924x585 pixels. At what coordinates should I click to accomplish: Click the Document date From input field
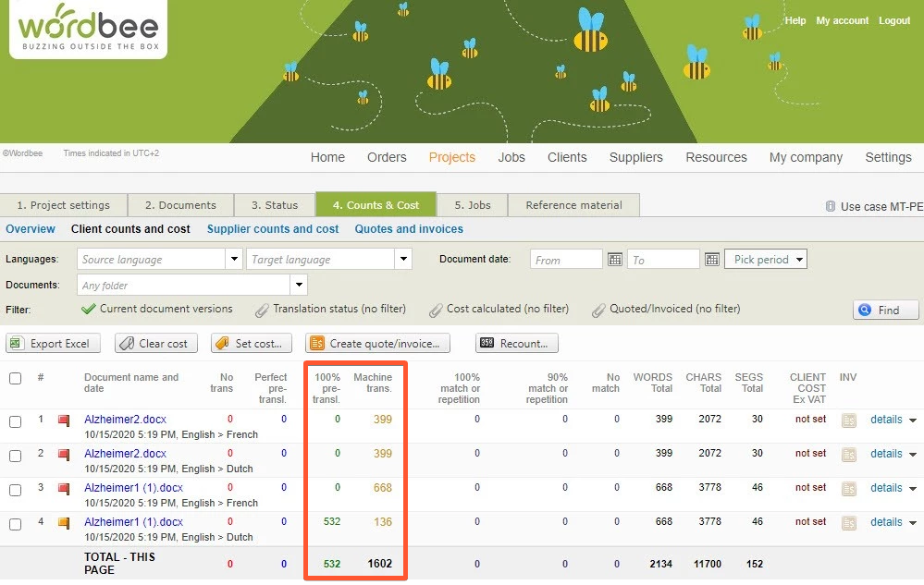566,260
